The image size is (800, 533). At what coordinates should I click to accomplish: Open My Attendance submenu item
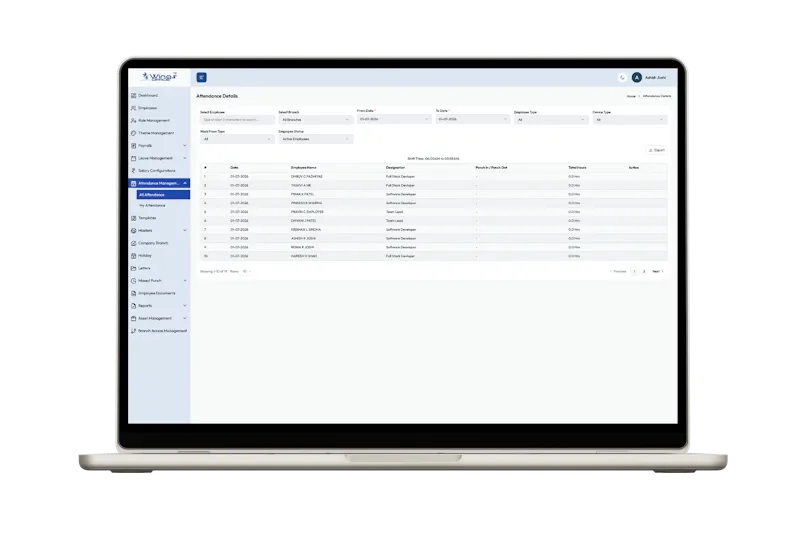click(152, 206)
